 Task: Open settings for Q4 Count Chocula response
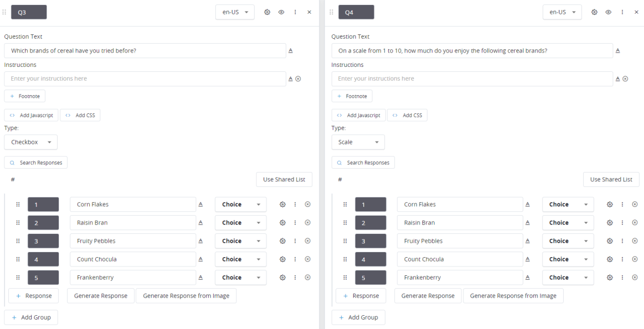point(610,259)
